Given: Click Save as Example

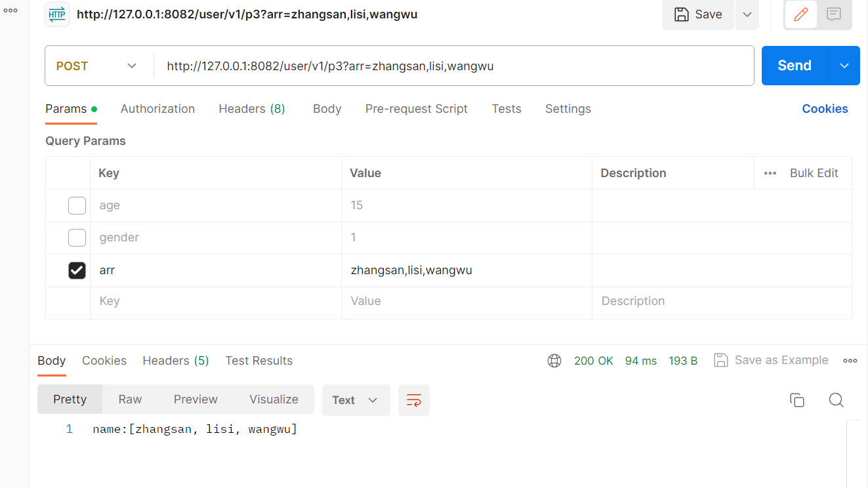Looking at the screenshot, I should click(771, 360).
